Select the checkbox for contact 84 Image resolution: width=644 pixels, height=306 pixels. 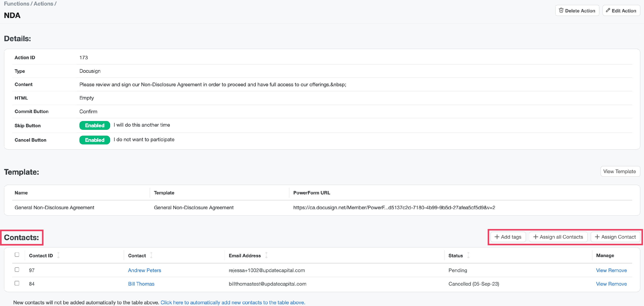[x=17, y=283]
